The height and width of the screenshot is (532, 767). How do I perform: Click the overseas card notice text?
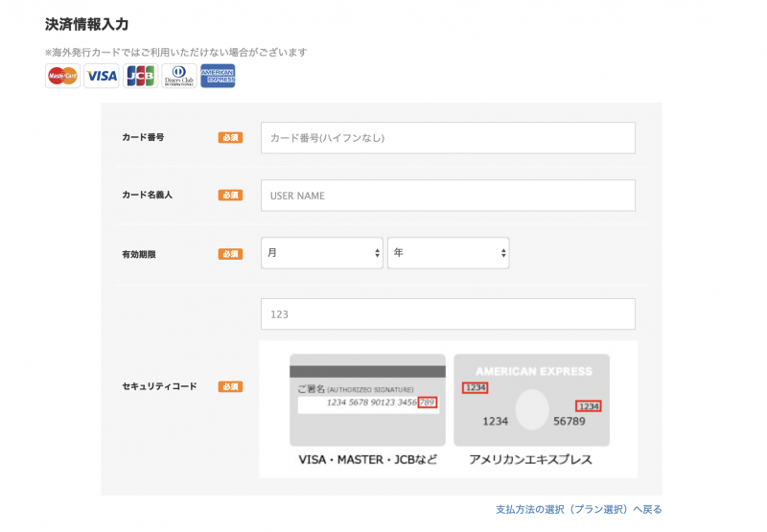(x=176, y=53)
